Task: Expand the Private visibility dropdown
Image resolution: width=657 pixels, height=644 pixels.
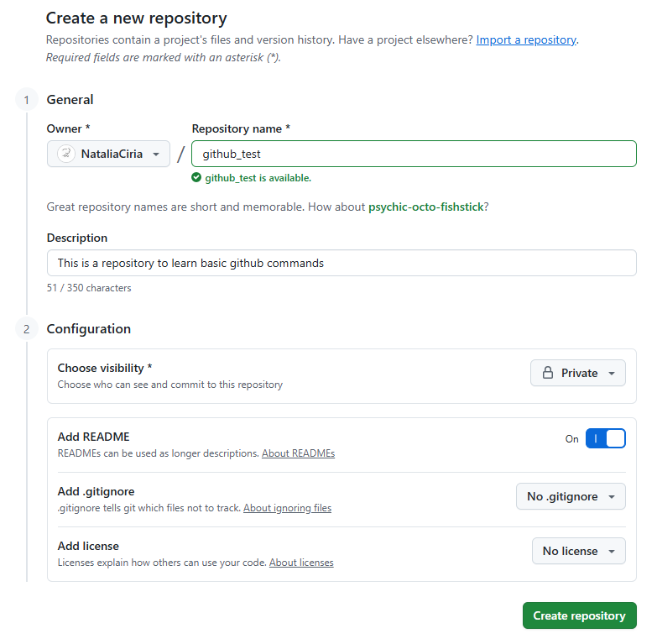Action: 578,373
